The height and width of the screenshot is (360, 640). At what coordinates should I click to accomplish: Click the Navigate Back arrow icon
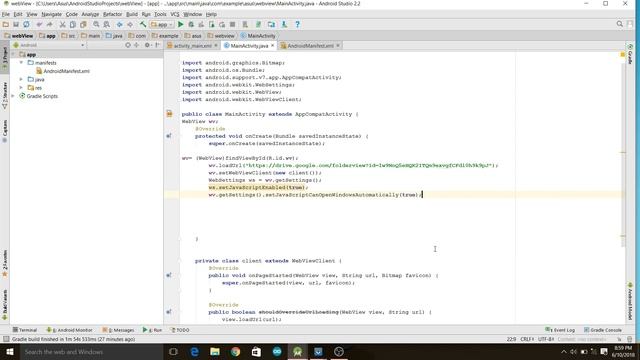click(120, 24)
